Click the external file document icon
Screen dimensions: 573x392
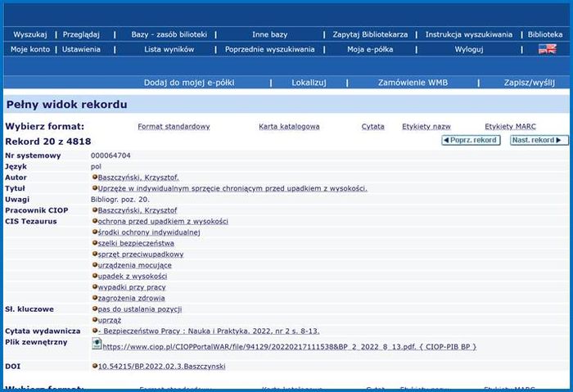coord(96,345)
